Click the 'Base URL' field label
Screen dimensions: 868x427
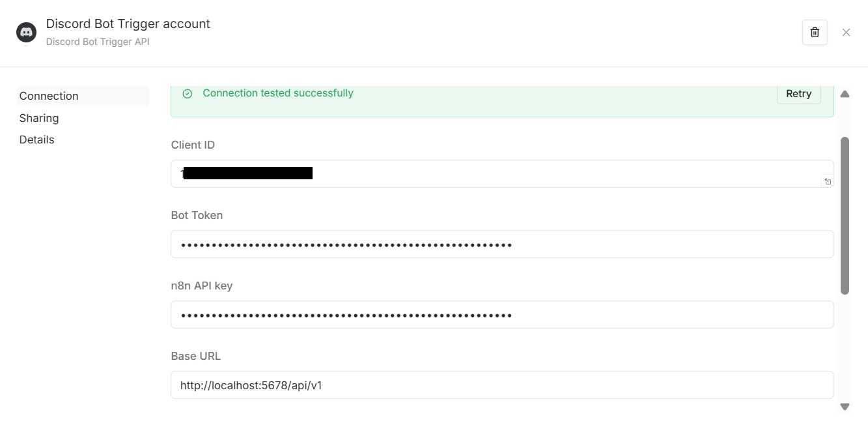[196, 356]
